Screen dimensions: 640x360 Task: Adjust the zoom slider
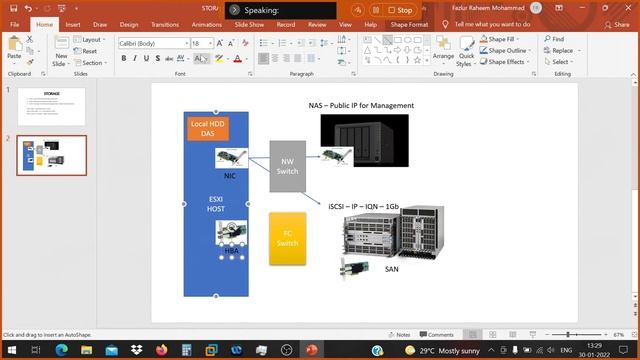(568, 335)
